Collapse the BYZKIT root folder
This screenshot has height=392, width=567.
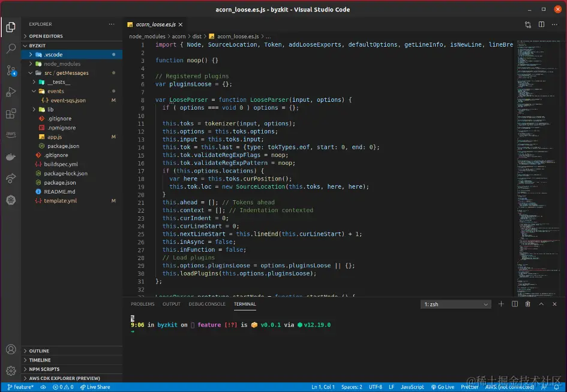pos(71,46)
